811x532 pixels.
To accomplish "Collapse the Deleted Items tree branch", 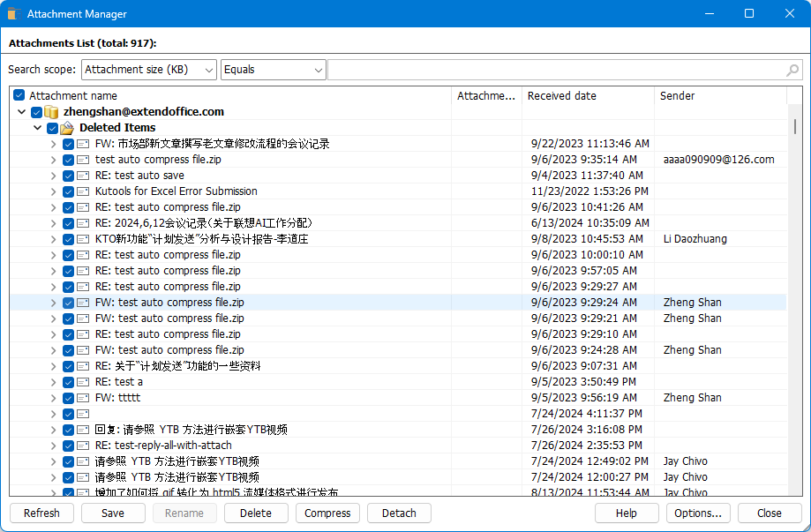I will [x=37, y=127].
